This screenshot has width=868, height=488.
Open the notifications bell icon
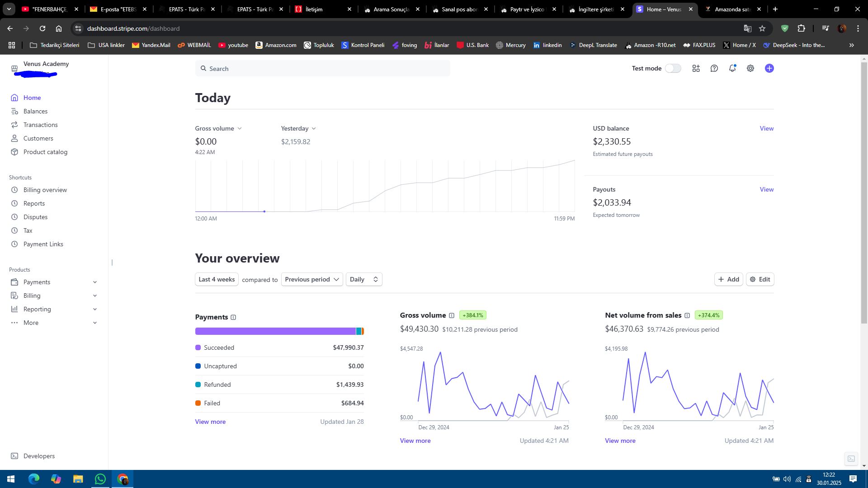[732, 68]
